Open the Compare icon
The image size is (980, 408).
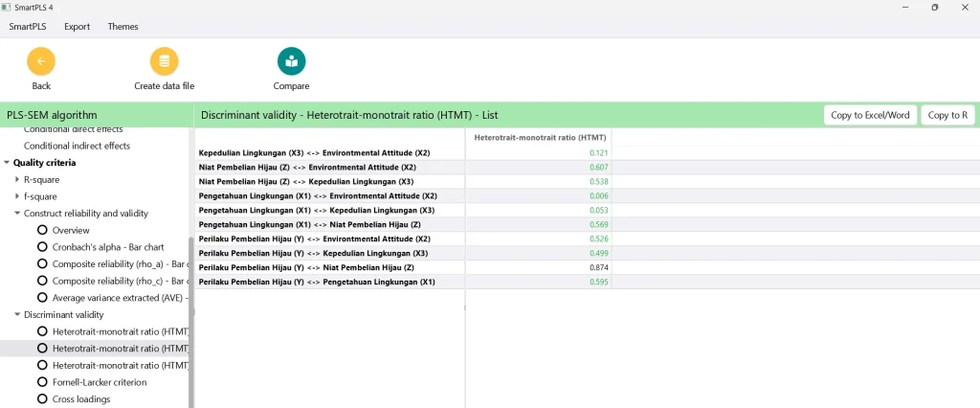click(x=291, y=61)
